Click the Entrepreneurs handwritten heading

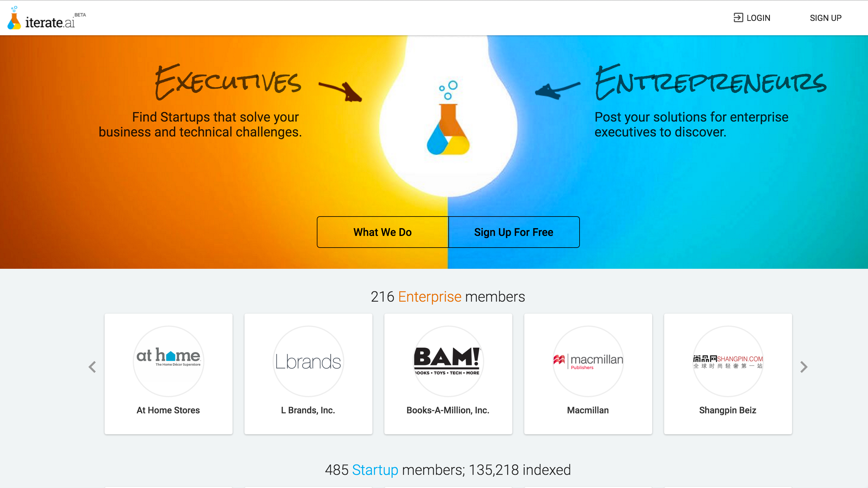pyautogui.click(x=710, y=82)
